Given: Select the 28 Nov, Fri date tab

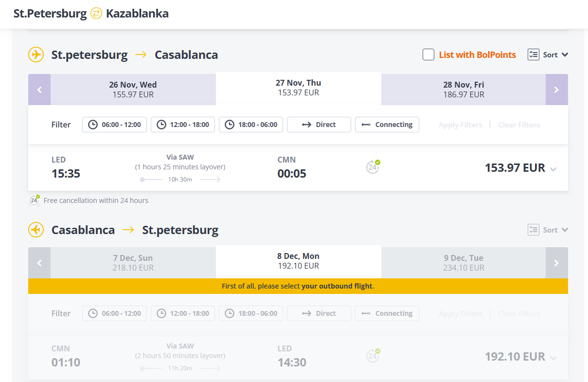Looking at the screenshot, I should pyautogui.click(x=463, y=90).
